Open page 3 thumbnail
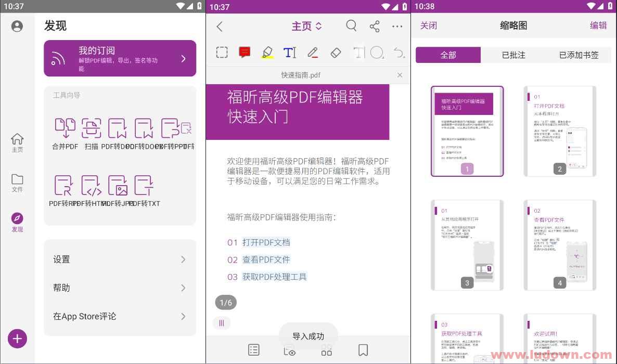The image size is (617, 364). 467,245
